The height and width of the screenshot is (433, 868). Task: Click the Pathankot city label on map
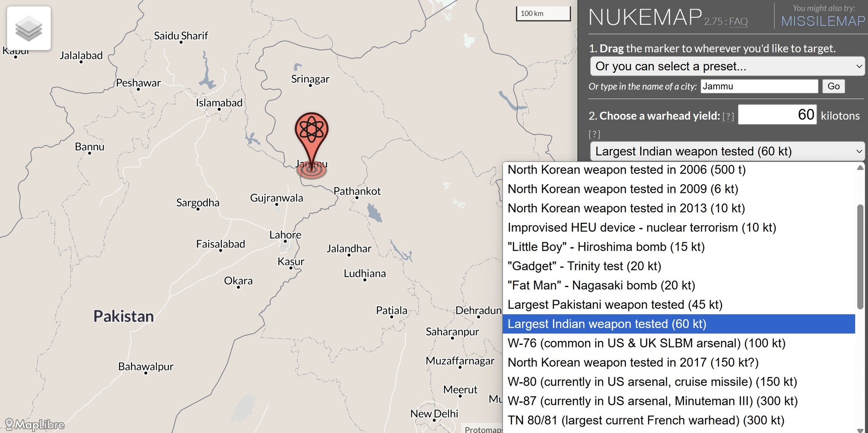(x=357, y=191)
